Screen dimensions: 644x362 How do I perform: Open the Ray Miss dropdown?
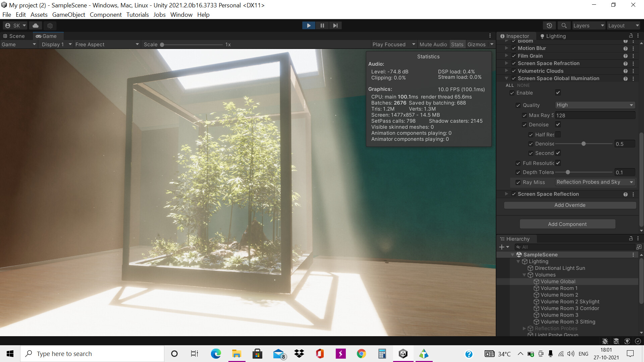tap(595, 182)
